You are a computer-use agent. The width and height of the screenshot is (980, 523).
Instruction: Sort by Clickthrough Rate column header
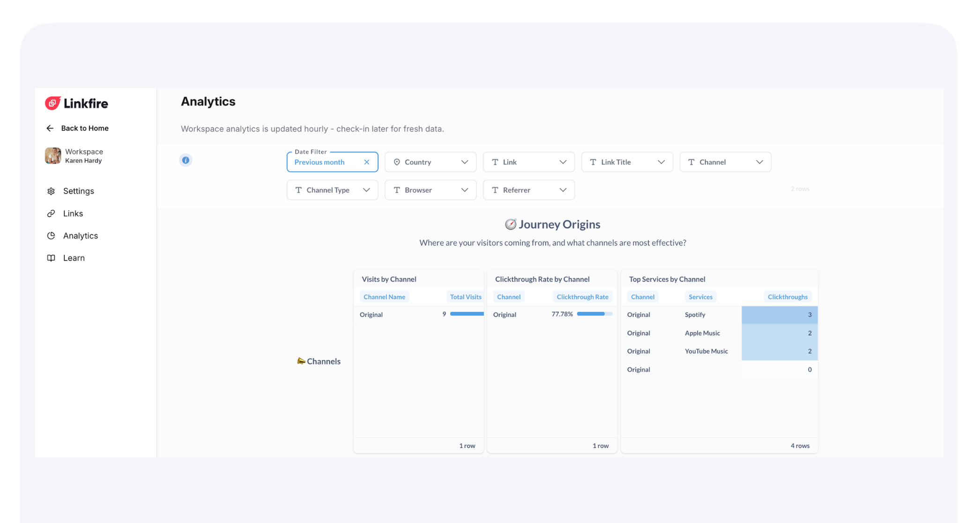pos(582,297)
